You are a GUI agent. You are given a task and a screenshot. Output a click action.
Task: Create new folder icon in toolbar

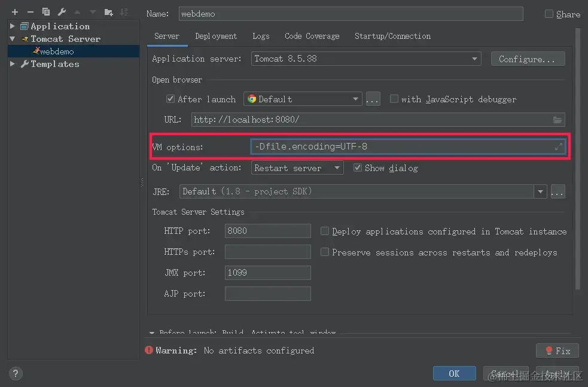109,13
